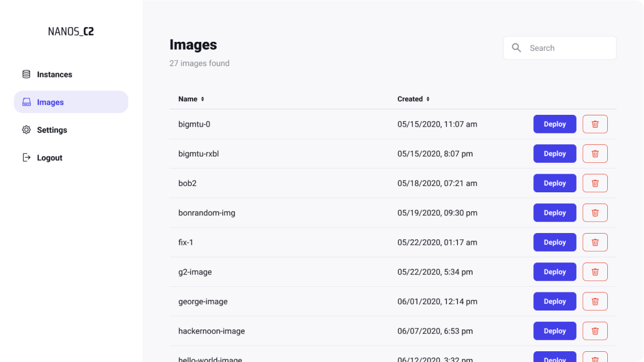Select Images in the sidebar

[71, 102]
